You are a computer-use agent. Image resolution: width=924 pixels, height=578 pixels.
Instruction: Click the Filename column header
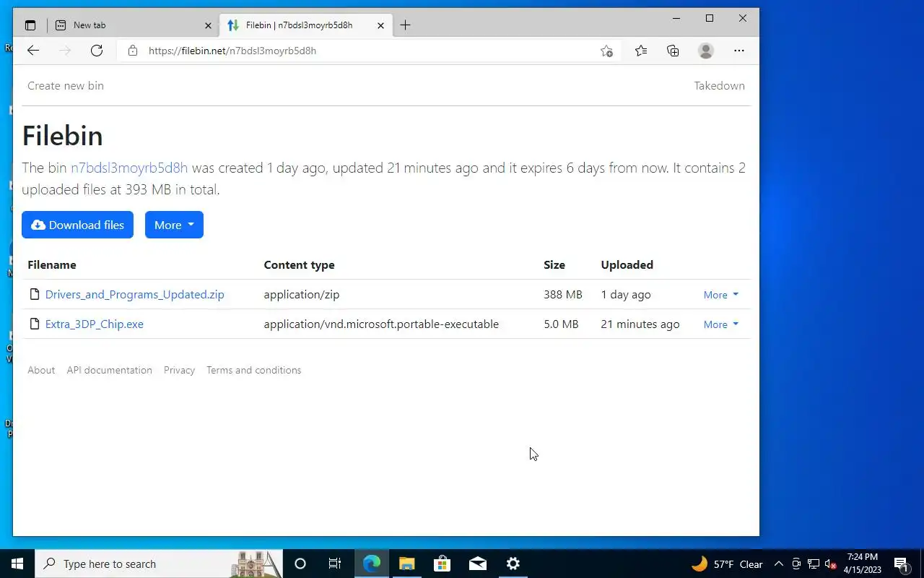pos(52,264)
